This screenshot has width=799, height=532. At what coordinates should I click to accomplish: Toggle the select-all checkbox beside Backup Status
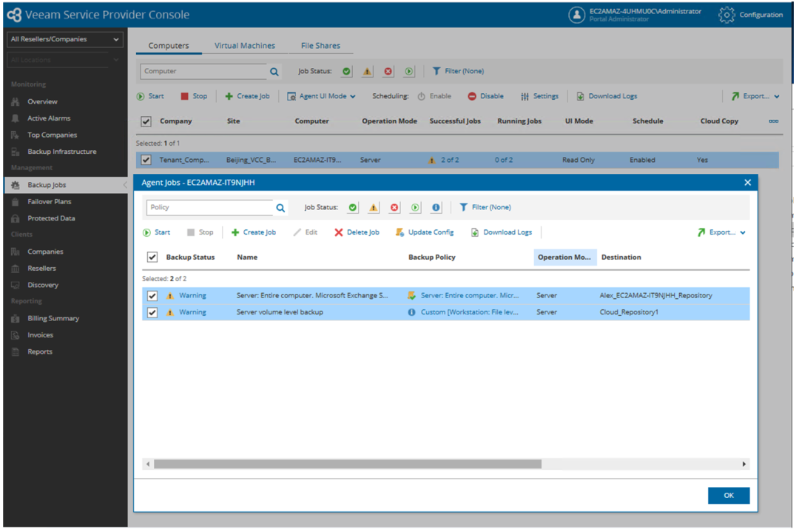[152, 257]
